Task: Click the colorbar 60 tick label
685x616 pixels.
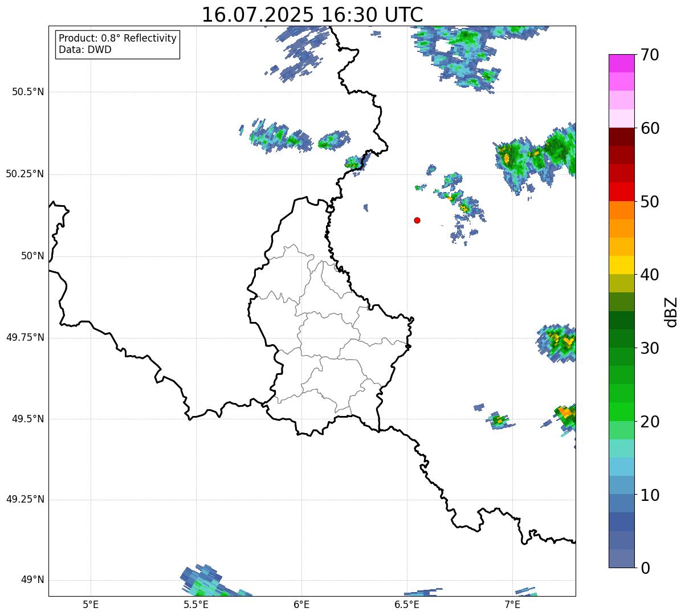Action: pyautogui.click(x=650, y=128)
